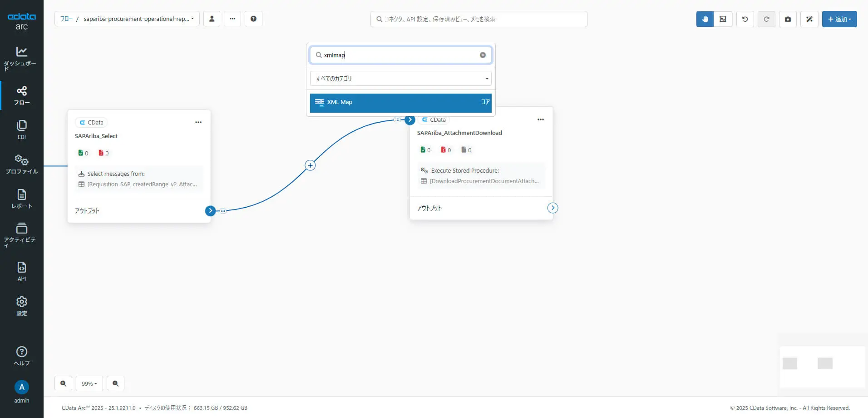
Task: Click the magic wand auto-arrange button
Action: pos(809,19)
